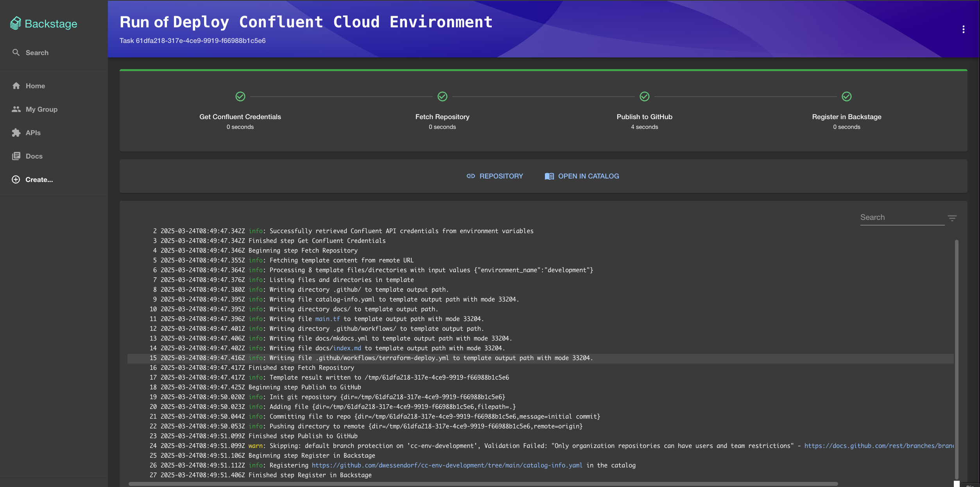
Task: Select log line 5 Fetching template content
Action: [x=541, y=260]
